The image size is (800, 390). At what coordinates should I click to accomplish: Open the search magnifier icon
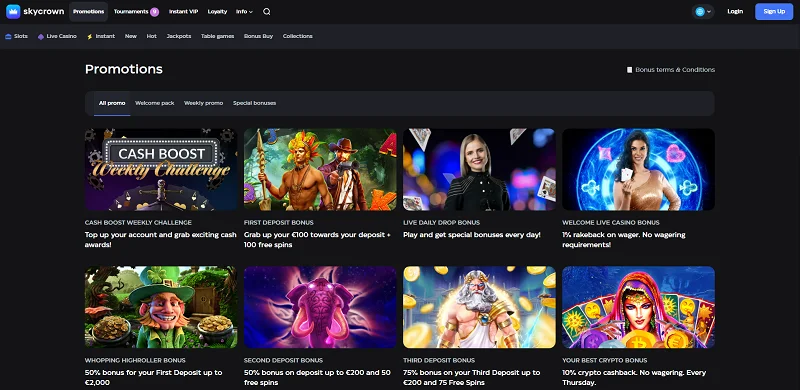[267, 12]
